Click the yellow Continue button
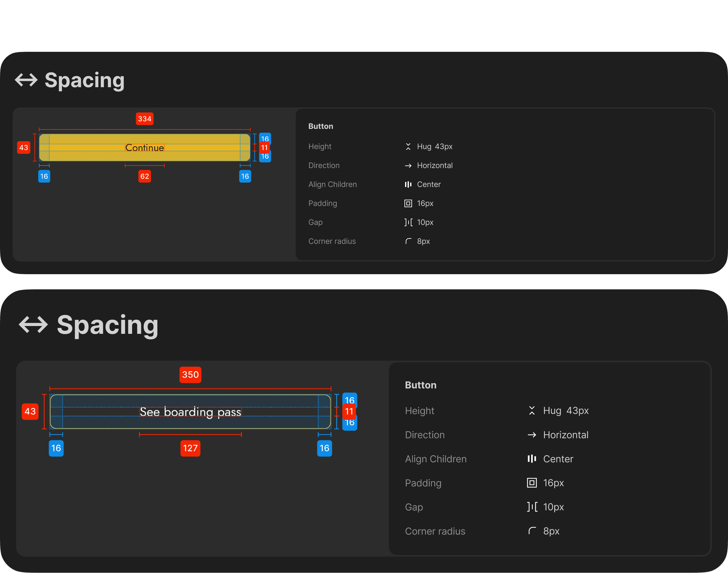 pyautogui.click(x=145, y=148)
